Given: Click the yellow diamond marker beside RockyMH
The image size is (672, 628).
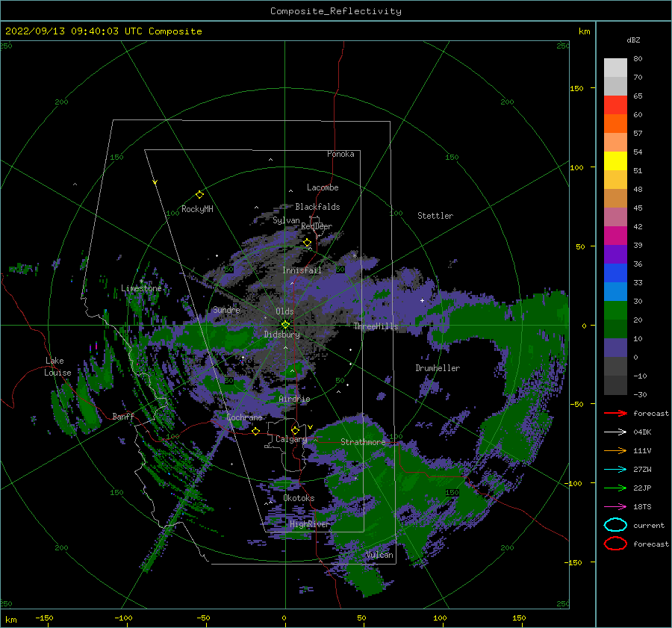Looking at the screenshot, I should click(x=199, y=195).
